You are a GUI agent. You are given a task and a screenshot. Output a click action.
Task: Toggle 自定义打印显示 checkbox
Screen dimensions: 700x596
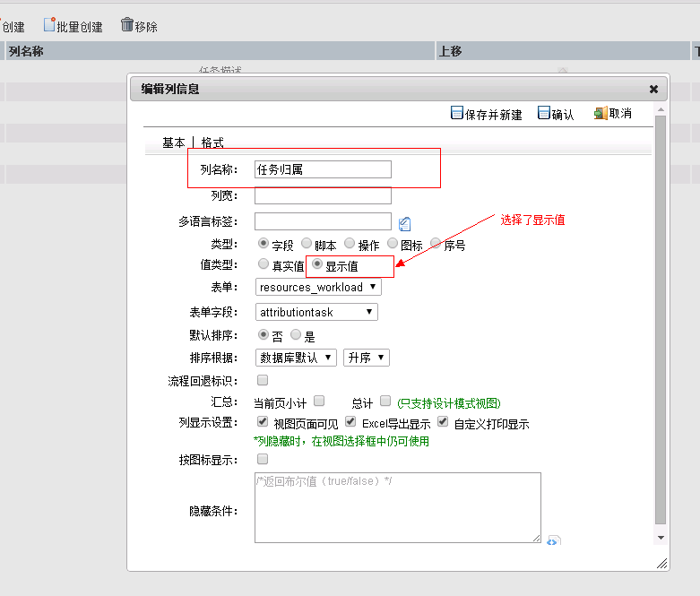443,421
